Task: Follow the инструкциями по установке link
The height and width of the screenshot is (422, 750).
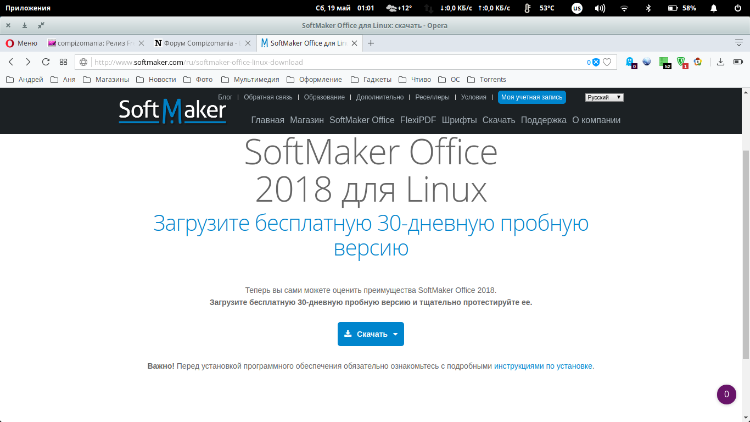Action: [x=543, y=367]
